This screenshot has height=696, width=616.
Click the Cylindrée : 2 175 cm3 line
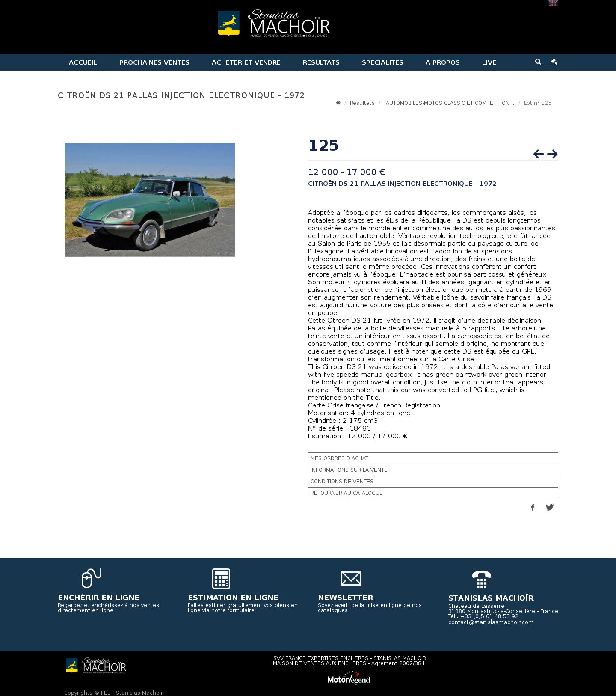(343, 421)
